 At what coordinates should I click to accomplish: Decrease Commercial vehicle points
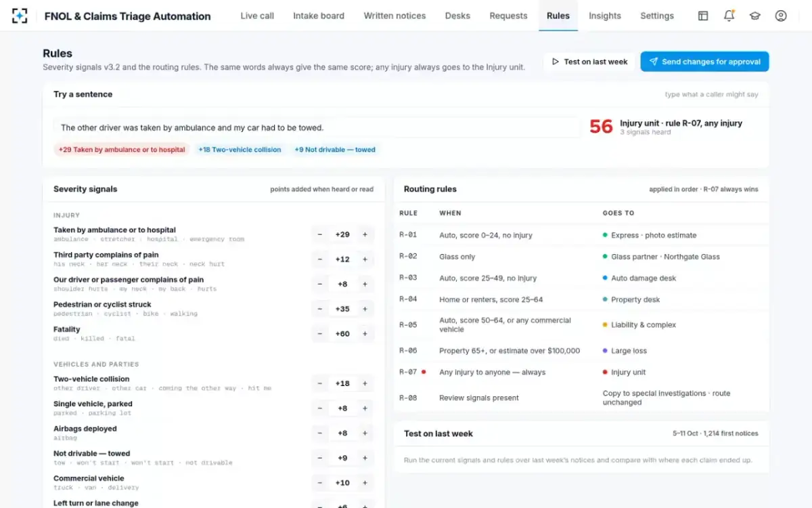coord(320,483)
